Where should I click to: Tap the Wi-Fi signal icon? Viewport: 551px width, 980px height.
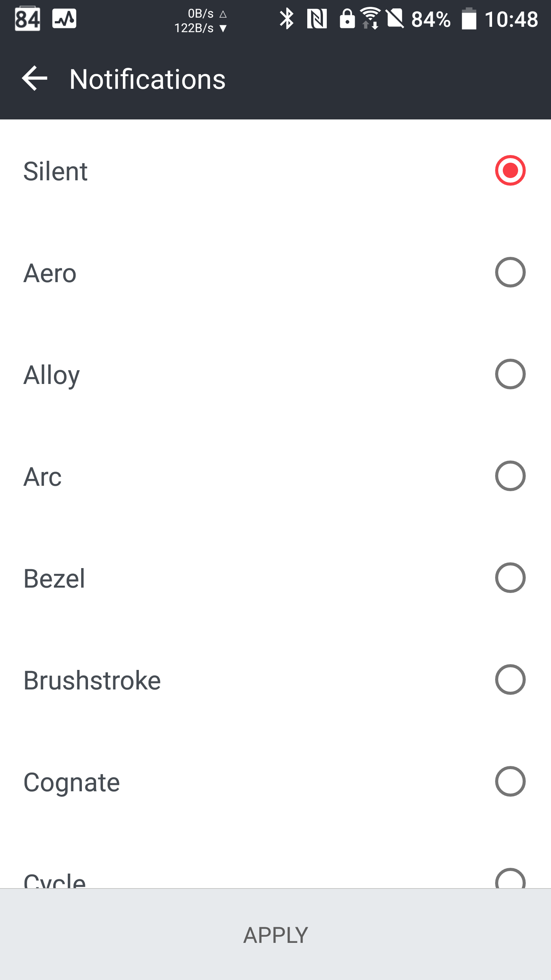[370, 18]
